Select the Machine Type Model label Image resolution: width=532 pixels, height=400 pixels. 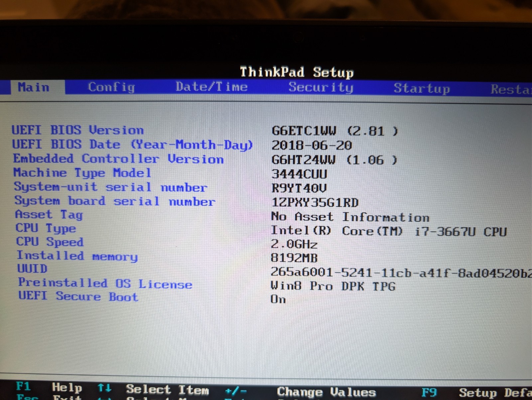tap(82, 173)
